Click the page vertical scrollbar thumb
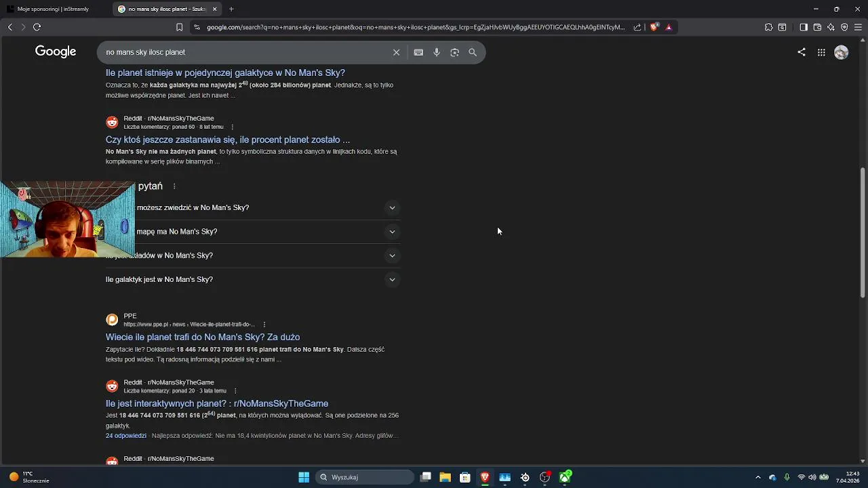Screen dimensions: 868x488 point(863,232)
